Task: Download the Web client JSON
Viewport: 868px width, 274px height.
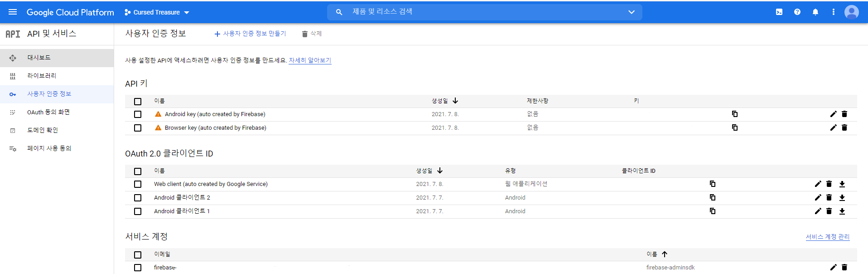Action: click(842, 184)
